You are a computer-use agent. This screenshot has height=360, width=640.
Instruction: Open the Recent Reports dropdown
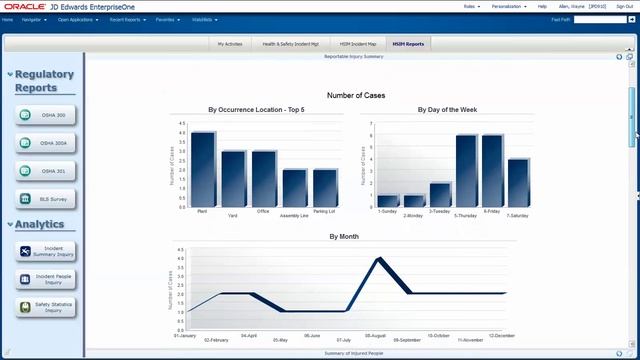point(128,20)
